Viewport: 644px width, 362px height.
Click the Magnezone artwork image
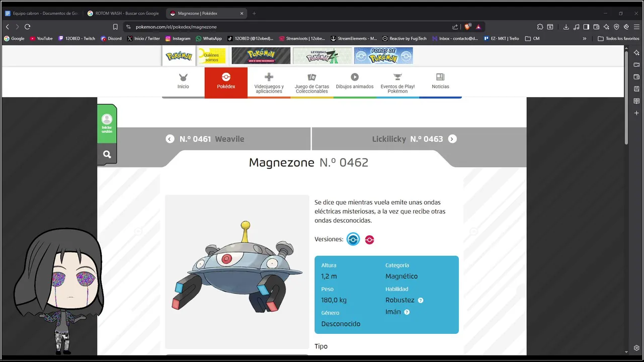tap(237, 271)
